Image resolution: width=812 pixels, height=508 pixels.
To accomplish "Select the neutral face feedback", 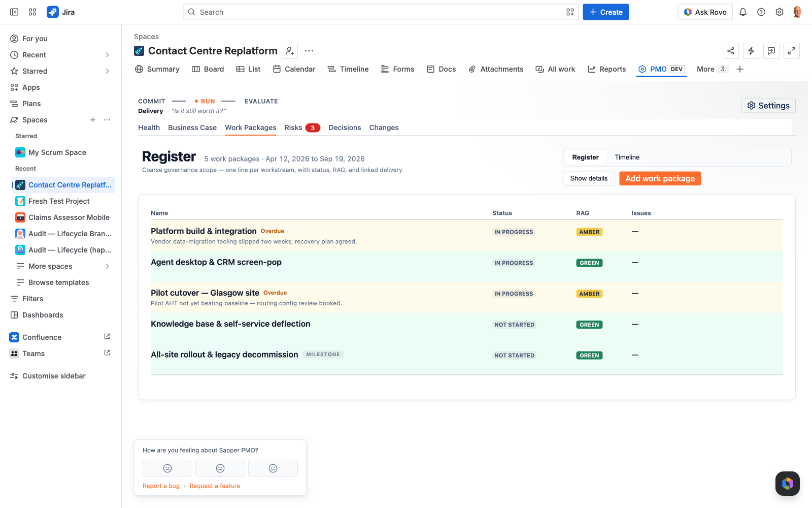I will (x=220, y=468).
